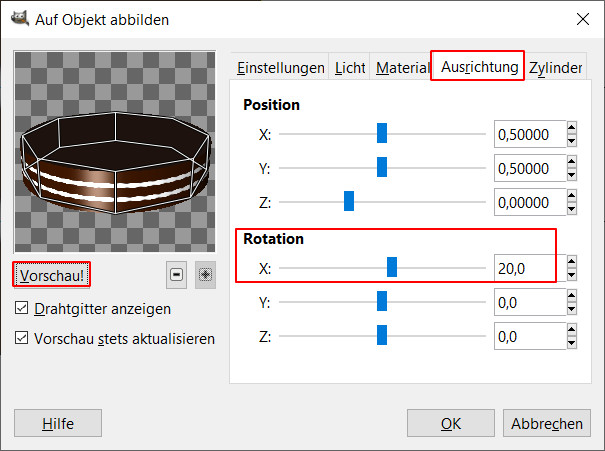Toggle Drahtgitter anzeigen checkbox
Image resolution: width=605 pixels, height=451 pixels.
(x=21, y=308)
